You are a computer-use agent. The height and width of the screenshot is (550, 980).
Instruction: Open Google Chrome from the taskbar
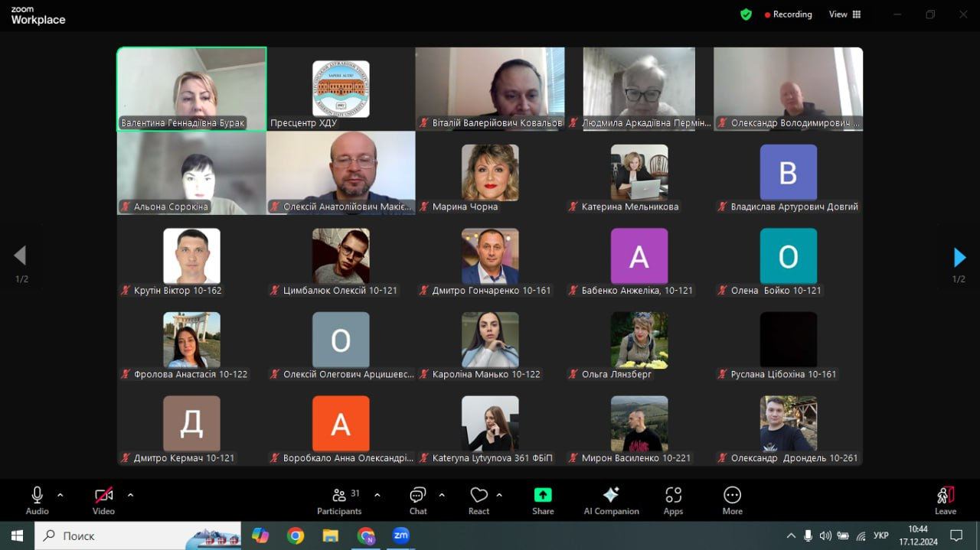(296, 535)
